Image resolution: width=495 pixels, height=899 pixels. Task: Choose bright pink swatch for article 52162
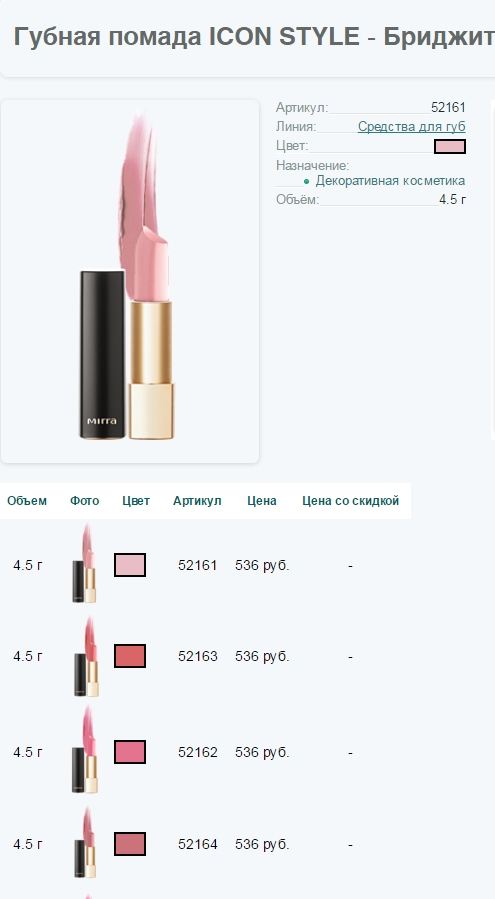[130, 752]
